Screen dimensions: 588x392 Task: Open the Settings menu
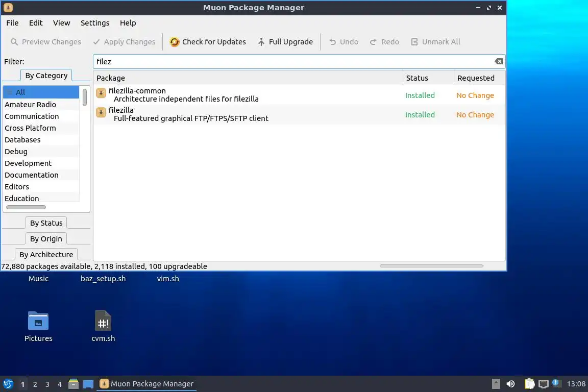coord(95,23)
